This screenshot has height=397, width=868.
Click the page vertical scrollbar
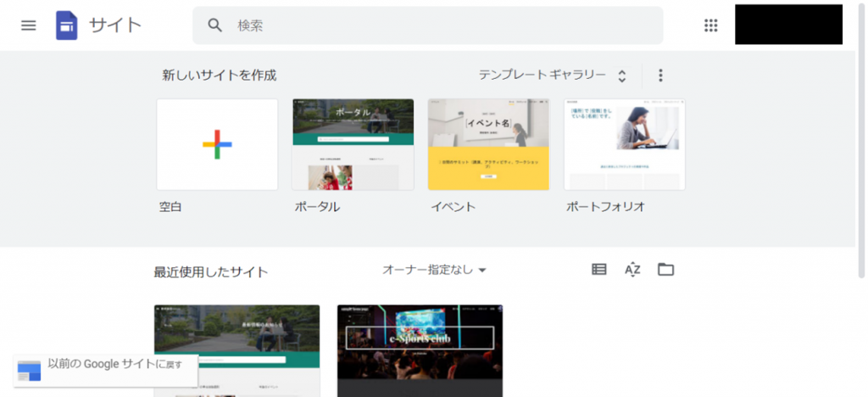[x=861, y=141]
